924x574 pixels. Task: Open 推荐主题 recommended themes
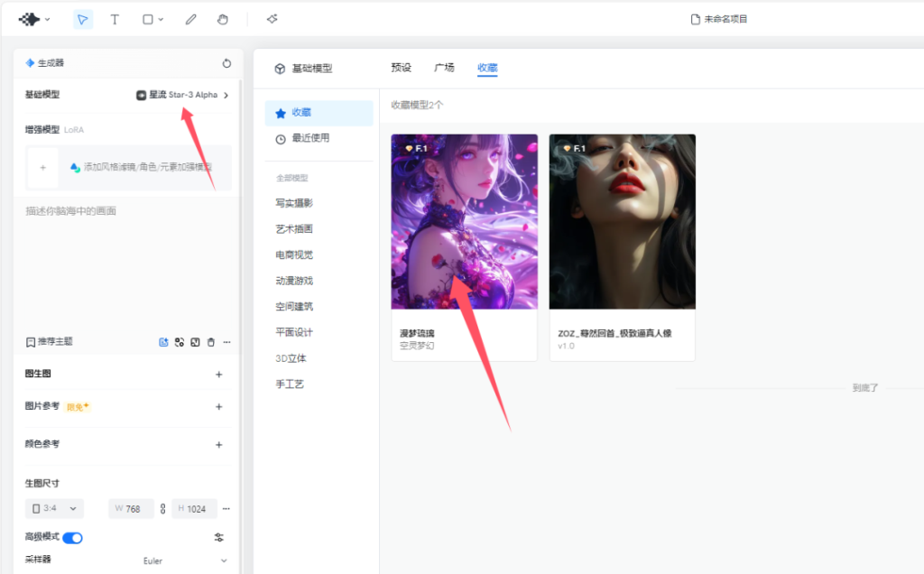(x=50, y=342)
